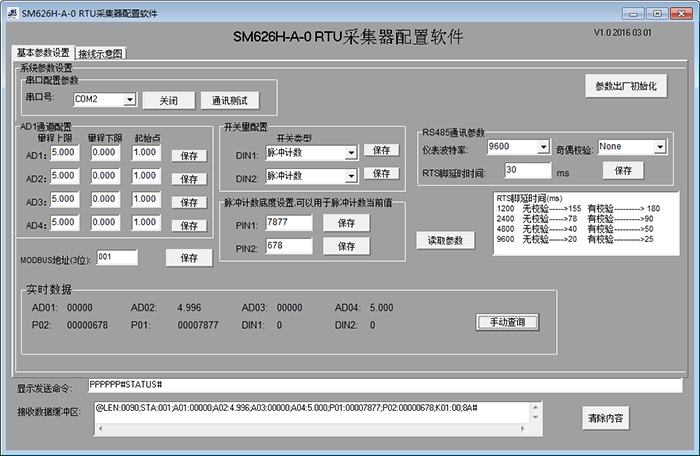This screenshot has width=700, height=456.
Task: Expand the 仪表波特率 9600 dropdown
Action: click(x=542, y=147)
